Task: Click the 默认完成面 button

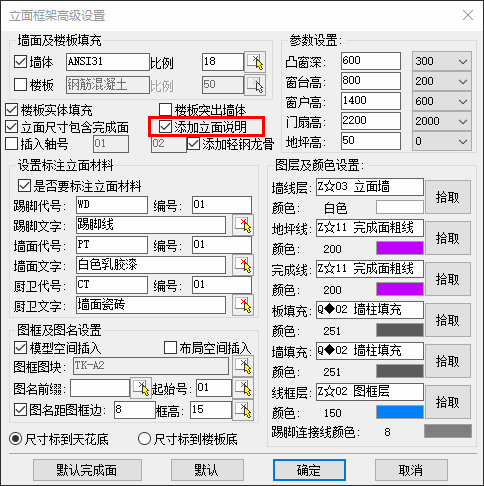Action: 87,470
